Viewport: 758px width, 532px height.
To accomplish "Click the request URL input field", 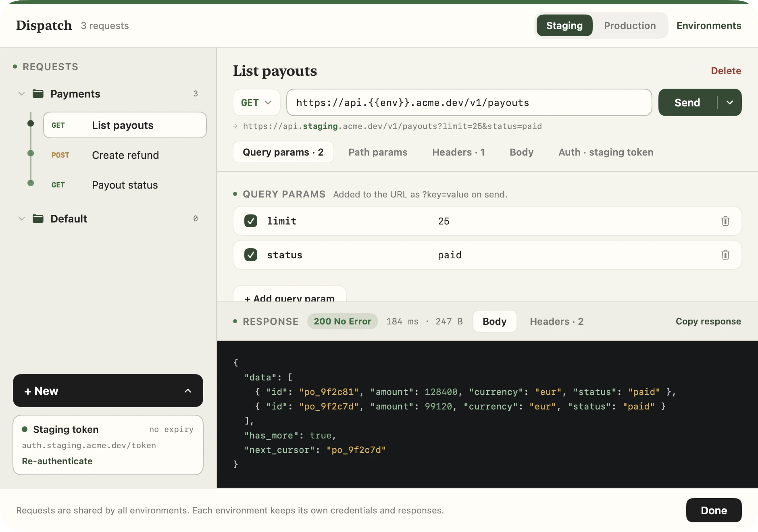I will (x=469, y=102).
